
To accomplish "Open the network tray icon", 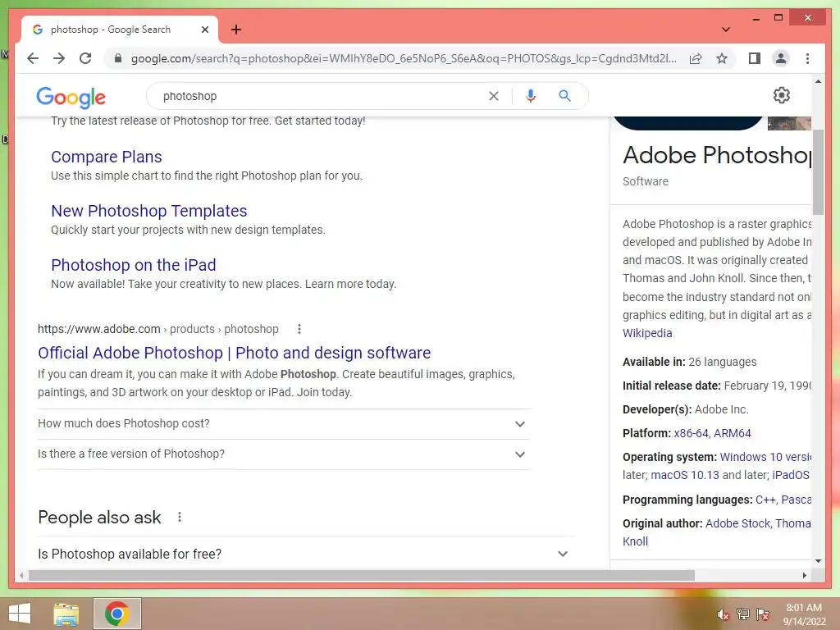I will pos(743,614).
